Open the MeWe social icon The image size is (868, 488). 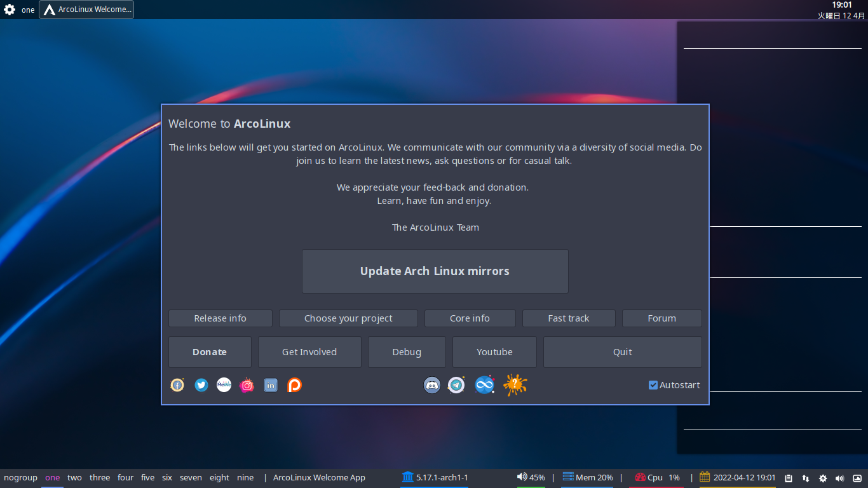pyautogui.click(x=224, y=385)
